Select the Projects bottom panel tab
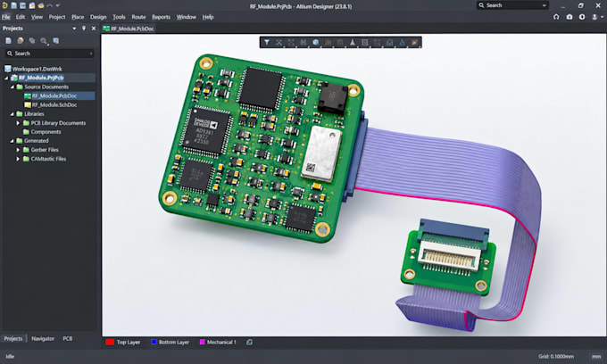607x364 pixels. pos(13,338)
